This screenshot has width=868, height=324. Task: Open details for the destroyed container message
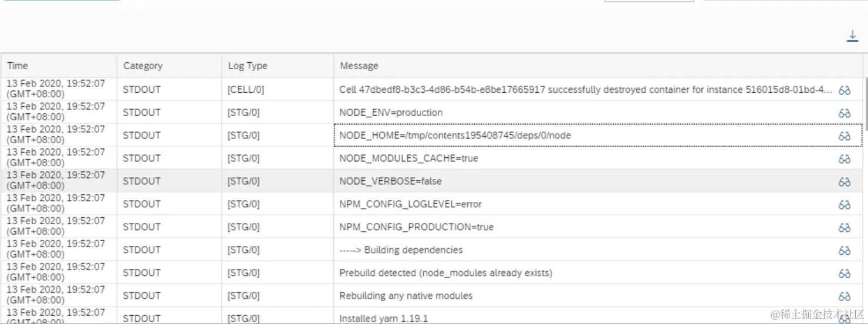[845, 90]
